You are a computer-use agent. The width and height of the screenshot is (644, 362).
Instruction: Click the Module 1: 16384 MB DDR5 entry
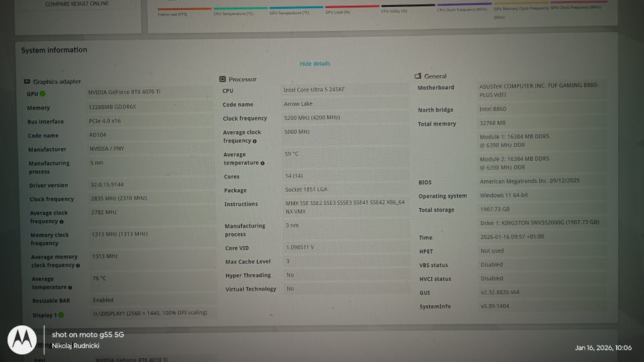[x=515, y=140]
